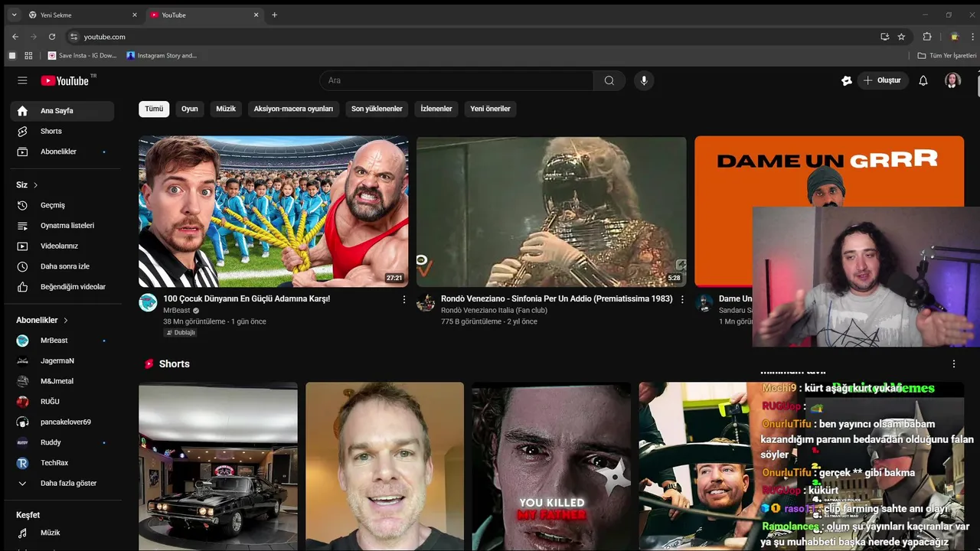Select Son yüklenenler chip
The width and height of the screenshot is (980, 551).
point(377,109)
